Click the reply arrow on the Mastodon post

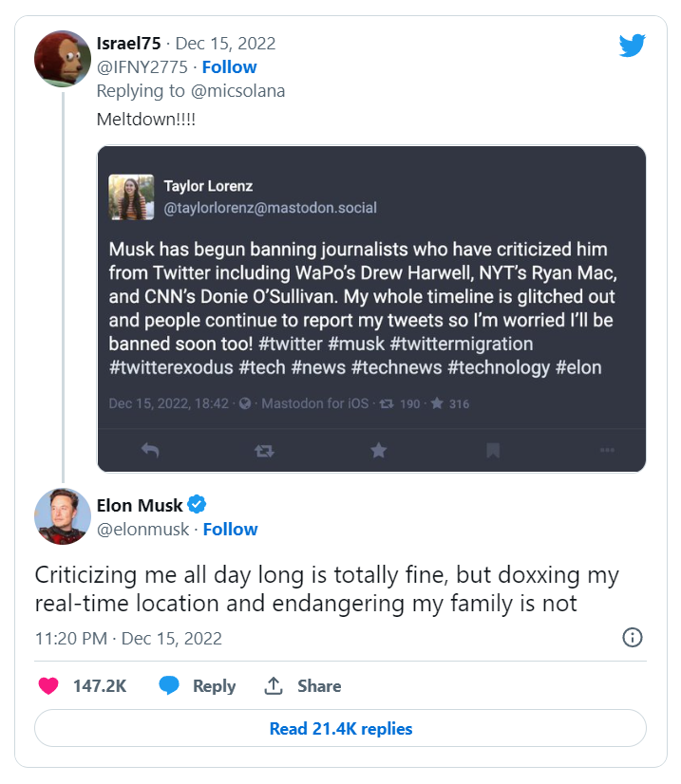coord(150,451)
